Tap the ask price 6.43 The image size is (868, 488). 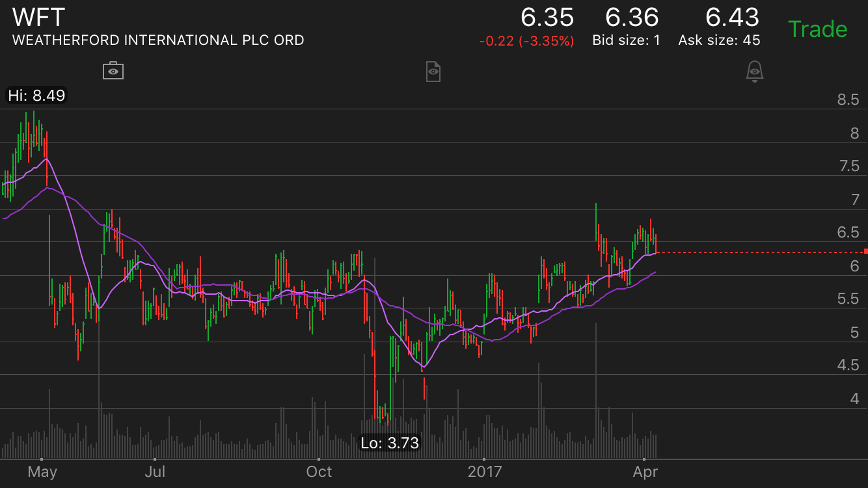tap(733, 17)
